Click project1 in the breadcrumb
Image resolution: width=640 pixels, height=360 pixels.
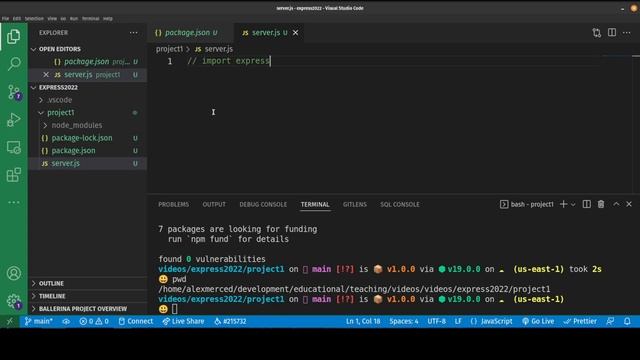click(x=169, y=49)
